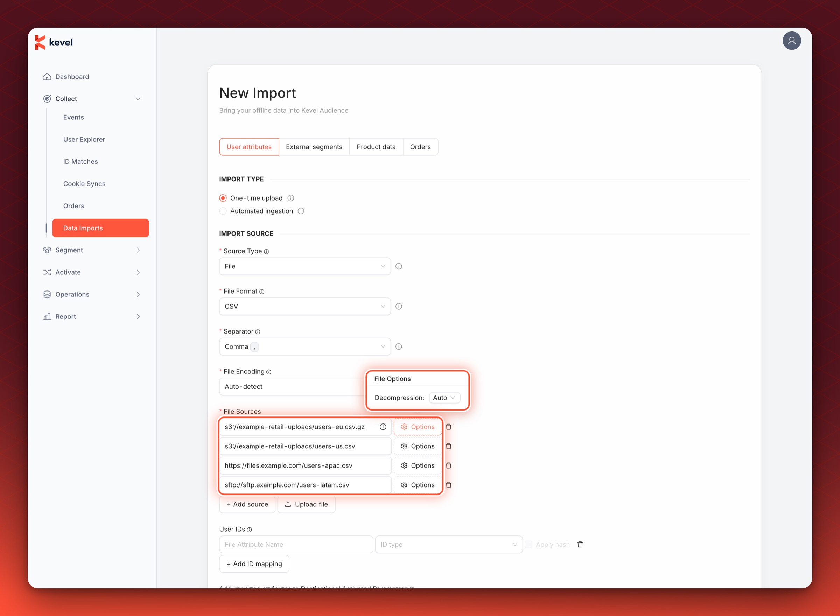The height and width of the screenshot is (616, 840).
Task: Open Events in sidebar
Action: point(73,118)
